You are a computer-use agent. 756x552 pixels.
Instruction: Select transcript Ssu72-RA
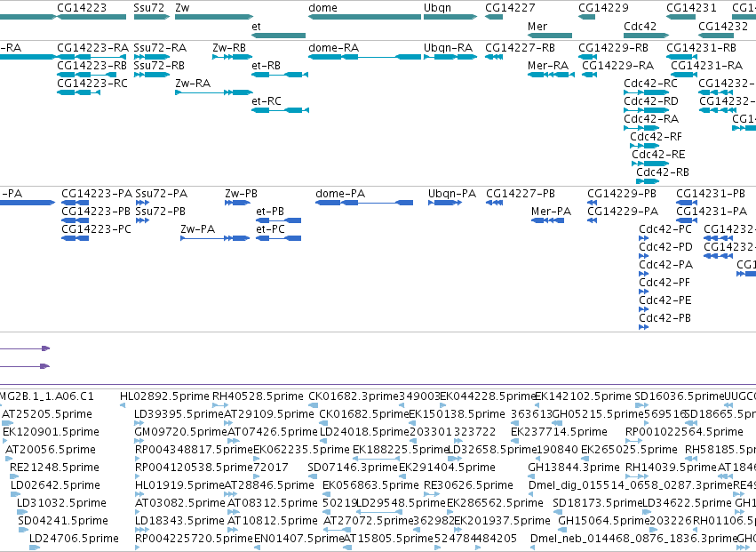tap(152, 57)
